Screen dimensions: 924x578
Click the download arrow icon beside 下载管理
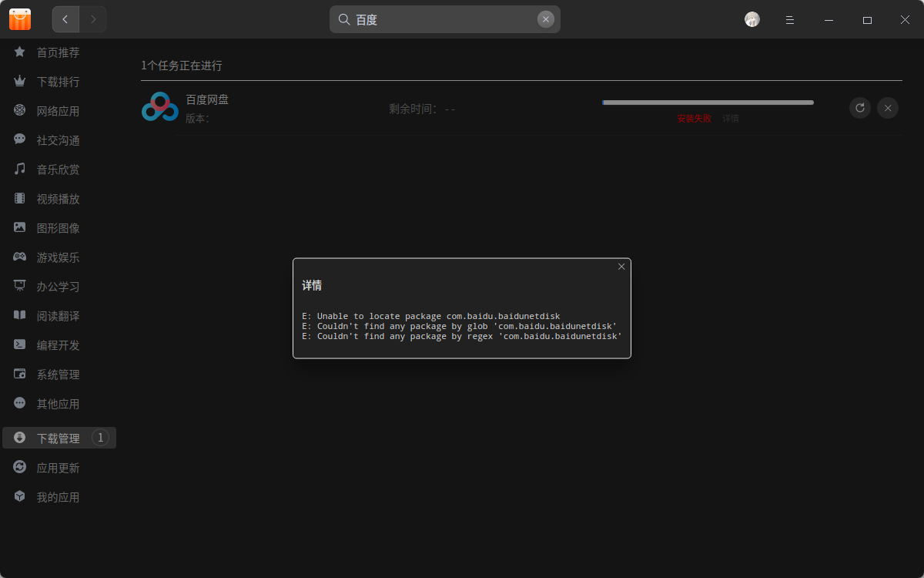click(x=20, y=438)
